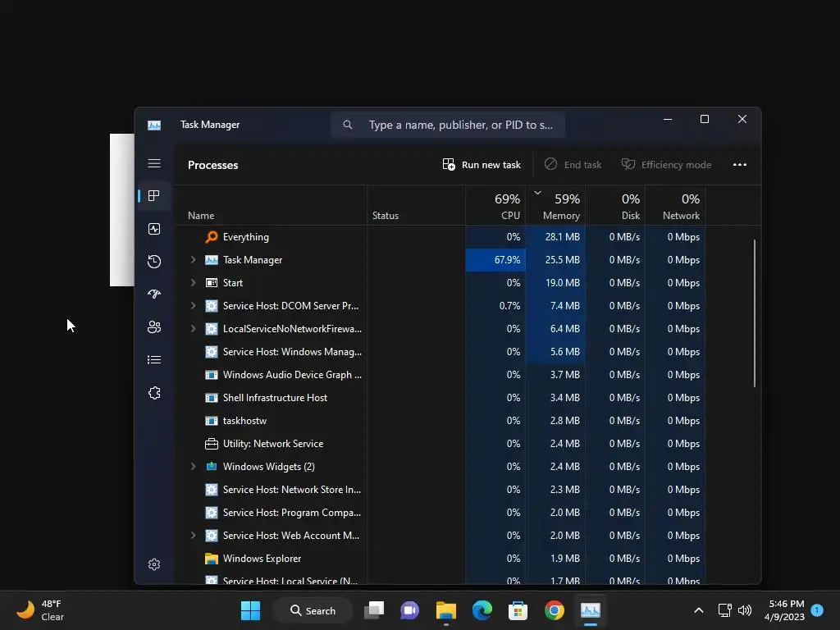840x630 pixels.
Task: Select Service Host: Program Compatibility row
Action: 441,513
